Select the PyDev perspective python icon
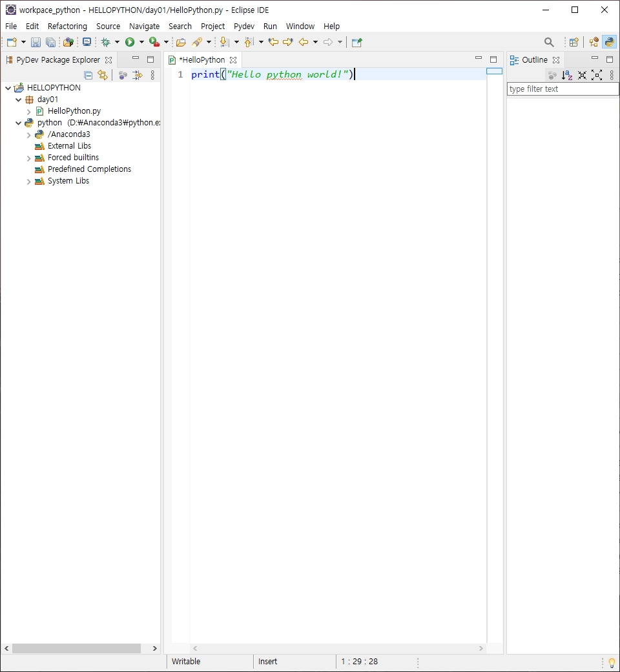620x672 pixels. click(609, 42)
